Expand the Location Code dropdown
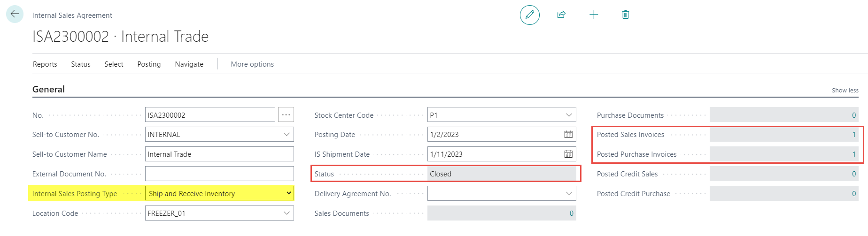 click(x=287, y=213)
